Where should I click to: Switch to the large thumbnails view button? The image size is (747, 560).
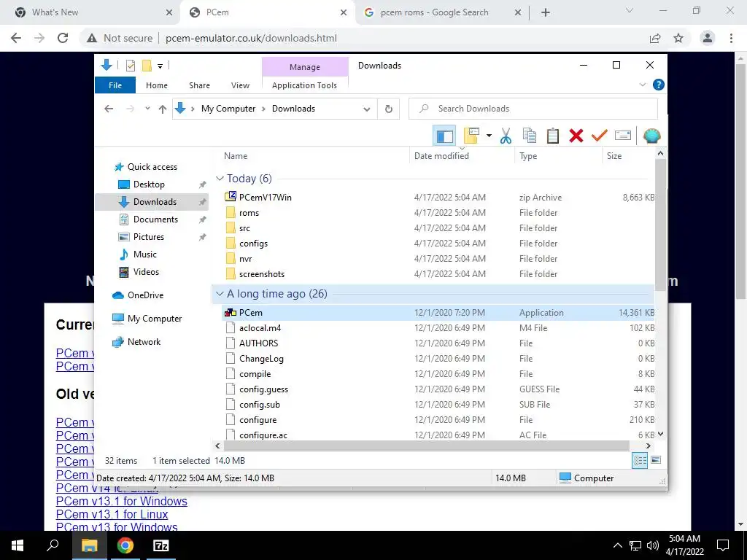(656, 460)
